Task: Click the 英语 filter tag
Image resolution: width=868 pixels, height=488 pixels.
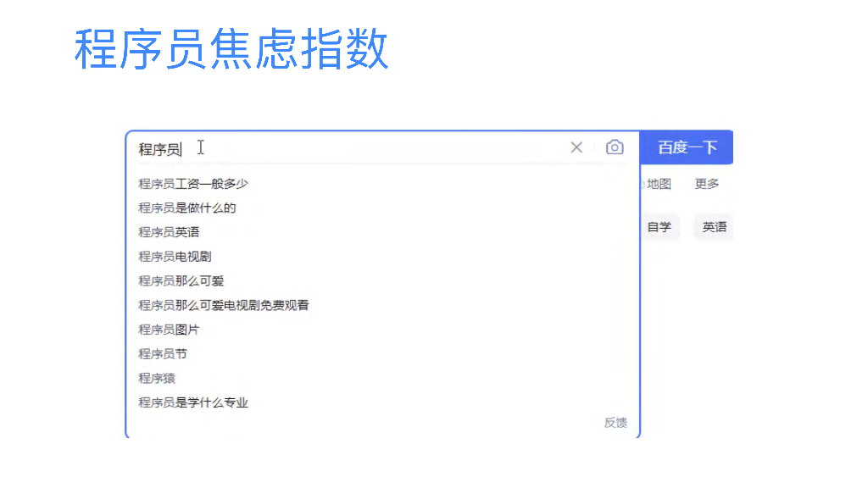Action: [x=714, y=227]
